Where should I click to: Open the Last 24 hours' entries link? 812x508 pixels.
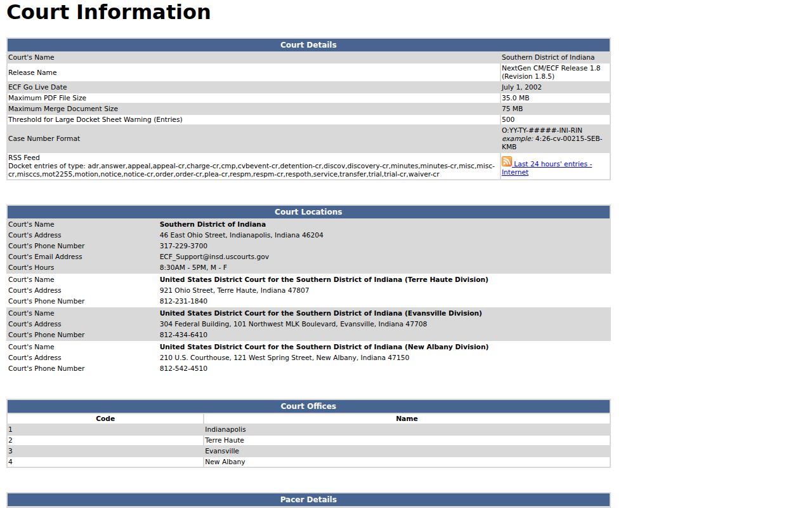(x=547, y=168)
